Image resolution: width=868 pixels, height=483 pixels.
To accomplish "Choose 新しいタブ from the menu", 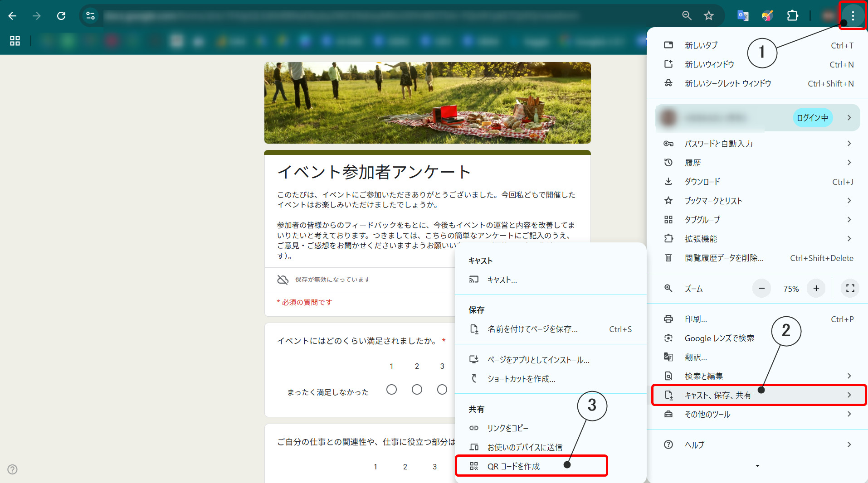I will (701, 45).
